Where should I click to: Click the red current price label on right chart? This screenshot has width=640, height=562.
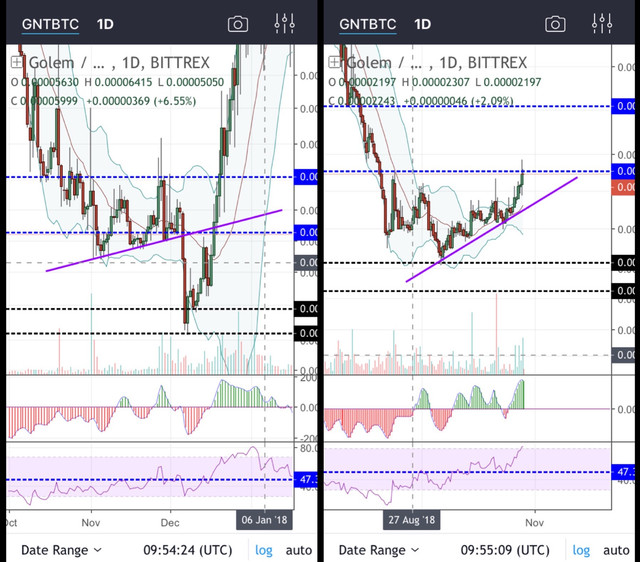coord(623,187)
